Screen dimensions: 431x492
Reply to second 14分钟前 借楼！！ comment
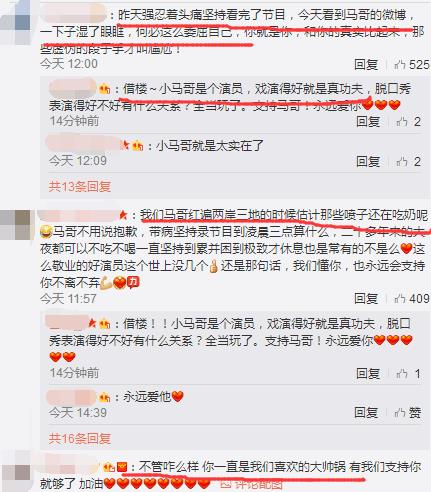(x=368, y=374)
